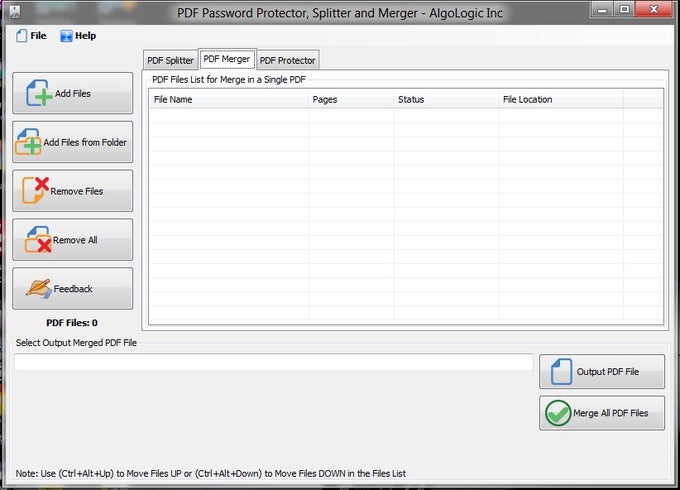This screenshot has width=680, height=490.
Task: Close the PDF Password Protector window
Action: click(654, 10)
